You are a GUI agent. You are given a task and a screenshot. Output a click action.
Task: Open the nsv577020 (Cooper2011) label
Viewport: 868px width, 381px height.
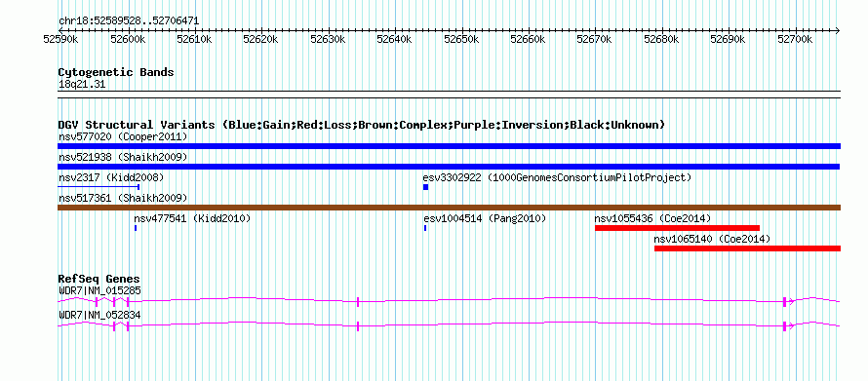[x=123, y=136]
